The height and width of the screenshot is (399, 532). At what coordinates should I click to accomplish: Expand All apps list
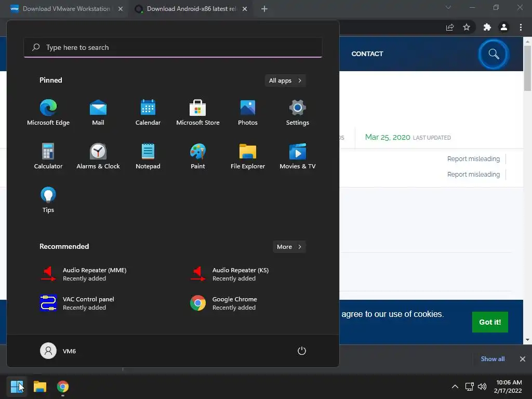(285, 81)
